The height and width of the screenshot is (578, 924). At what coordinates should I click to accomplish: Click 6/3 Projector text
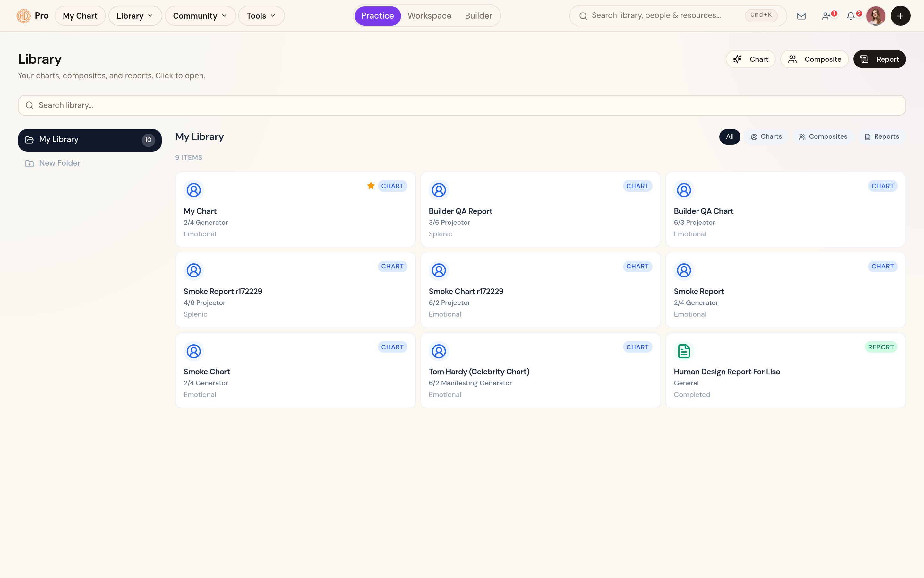694,223
